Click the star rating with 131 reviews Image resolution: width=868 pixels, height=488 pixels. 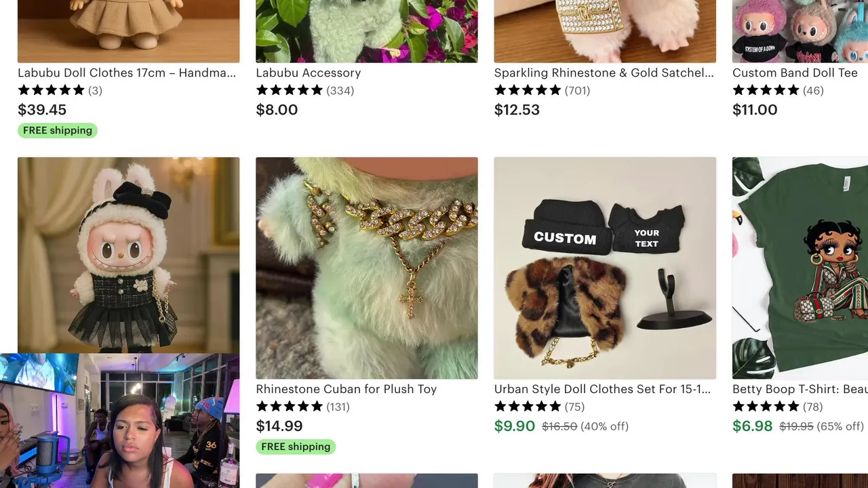point(302,407)
